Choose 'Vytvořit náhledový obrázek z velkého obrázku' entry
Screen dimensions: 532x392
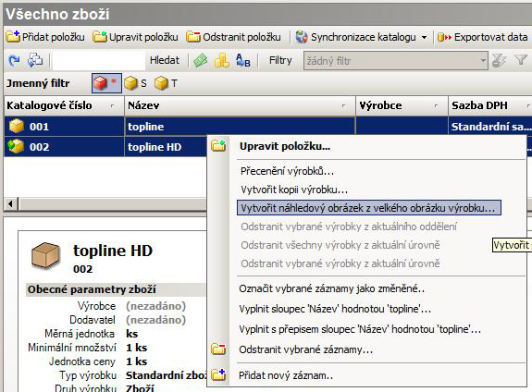point(369,207)
